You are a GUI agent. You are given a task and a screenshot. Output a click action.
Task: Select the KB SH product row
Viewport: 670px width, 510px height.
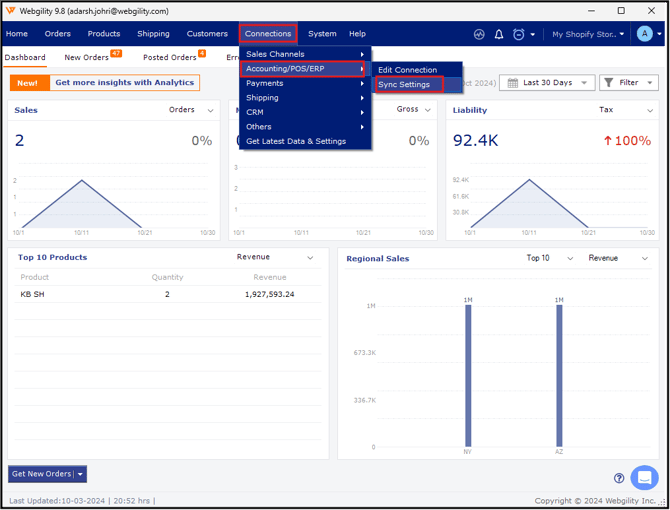coord(167,295)
